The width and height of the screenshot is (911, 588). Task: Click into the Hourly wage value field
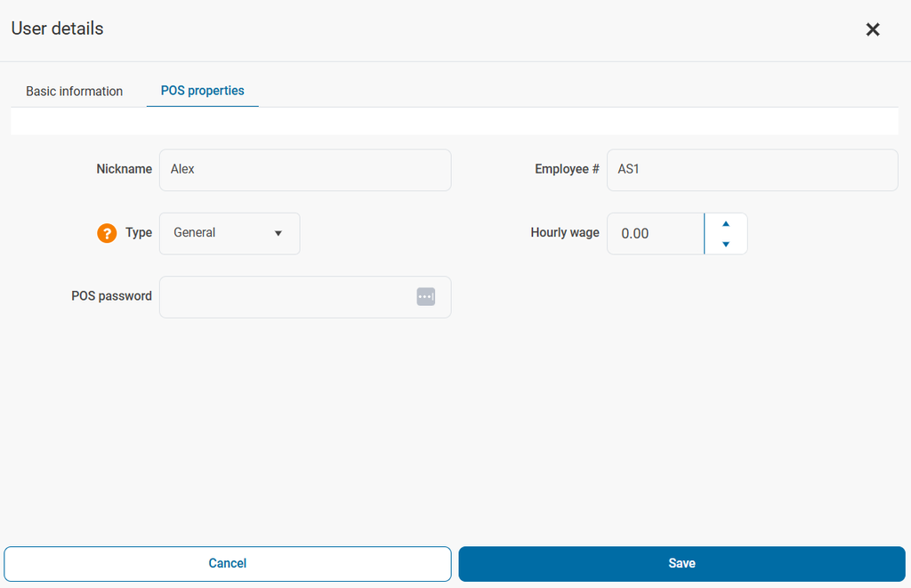pyautogui.click(x=655, y=233)
